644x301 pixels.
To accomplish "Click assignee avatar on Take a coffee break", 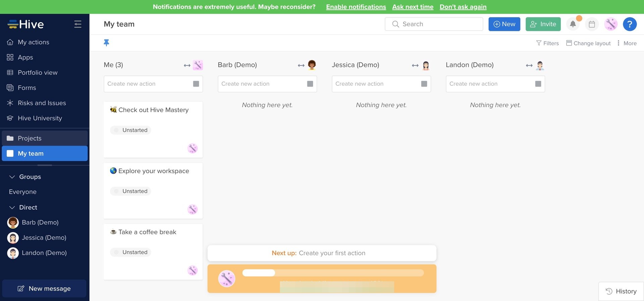I will 193,270.
